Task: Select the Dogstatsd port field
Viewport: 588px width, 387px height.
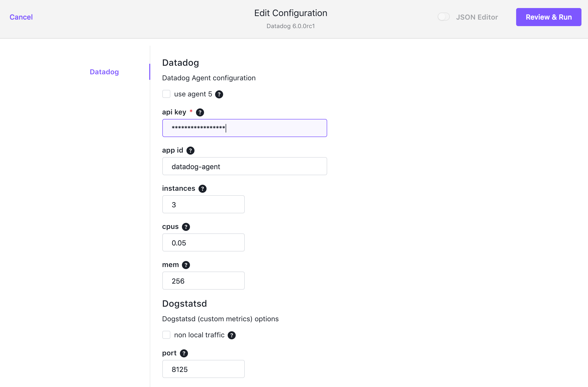Action: click(x=203, y=369)
